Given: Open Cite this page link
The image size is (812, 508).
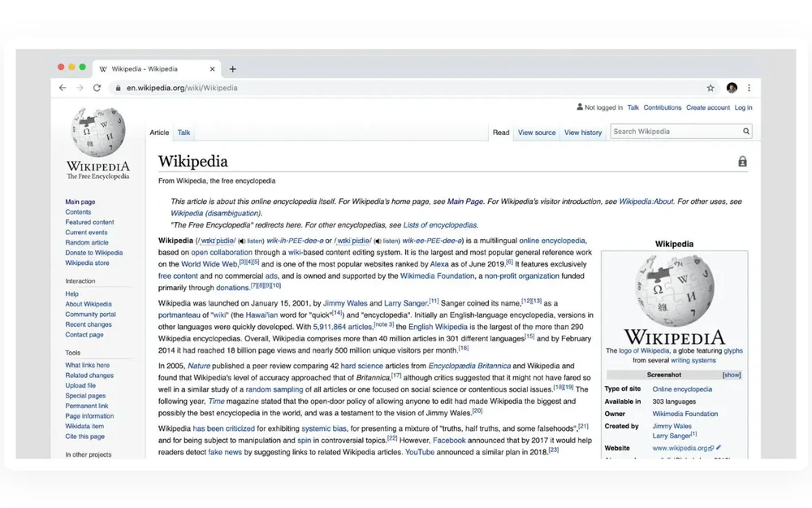Looking at the screenshot, I should [x=85, y=436].
